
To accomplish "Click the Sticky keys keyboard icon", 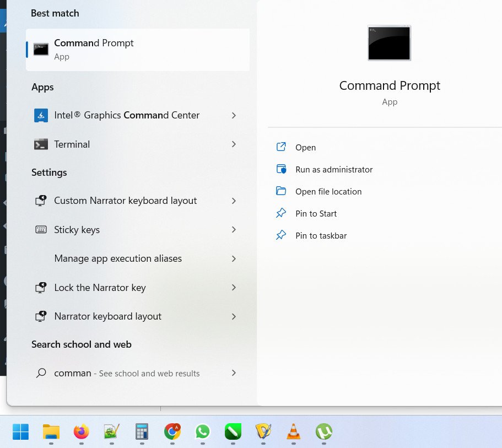I will pyautogui.click(x=41, y=230).
